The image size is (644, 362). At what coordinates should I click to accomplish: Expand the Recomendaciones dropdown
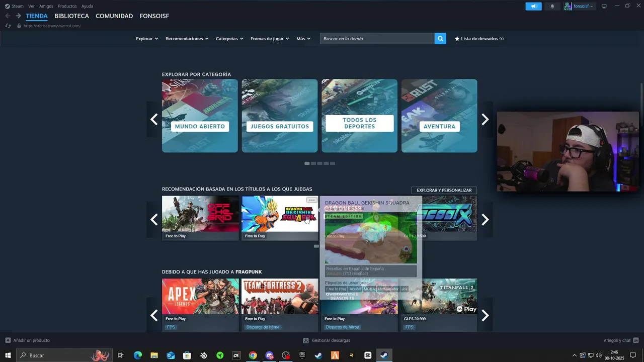(187, 39)
